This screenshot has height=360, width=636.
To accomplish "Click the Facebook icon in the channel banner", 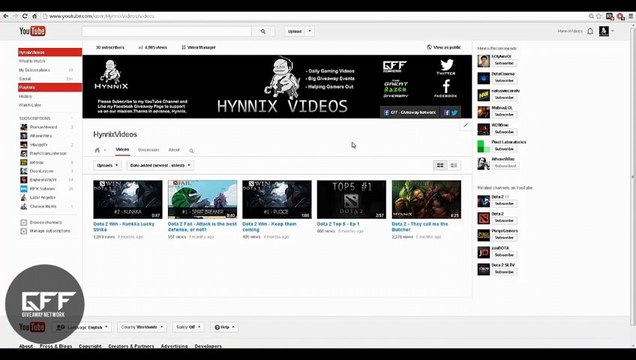I will [446, 86].
